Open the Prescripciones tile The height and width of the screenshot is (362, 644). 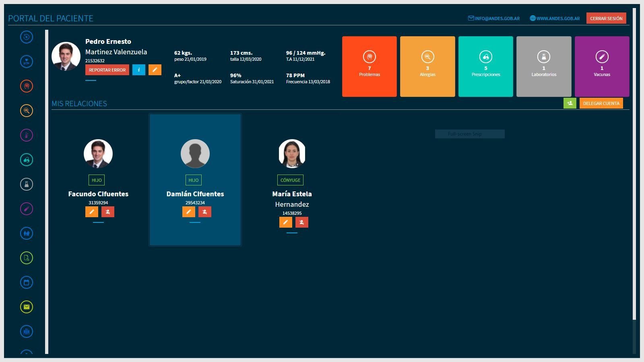point(486,67)
